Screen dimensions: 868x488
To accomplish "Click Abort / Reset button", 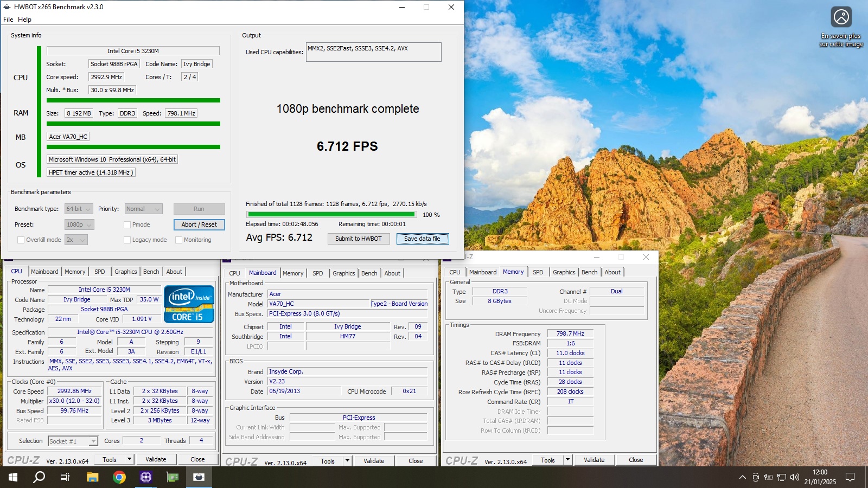I will point(199,224).
